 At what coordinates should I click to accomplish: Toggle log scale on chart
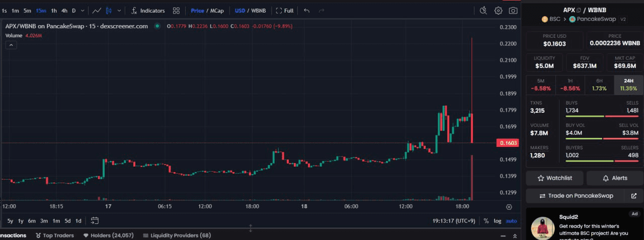click(x=498, y=221)
